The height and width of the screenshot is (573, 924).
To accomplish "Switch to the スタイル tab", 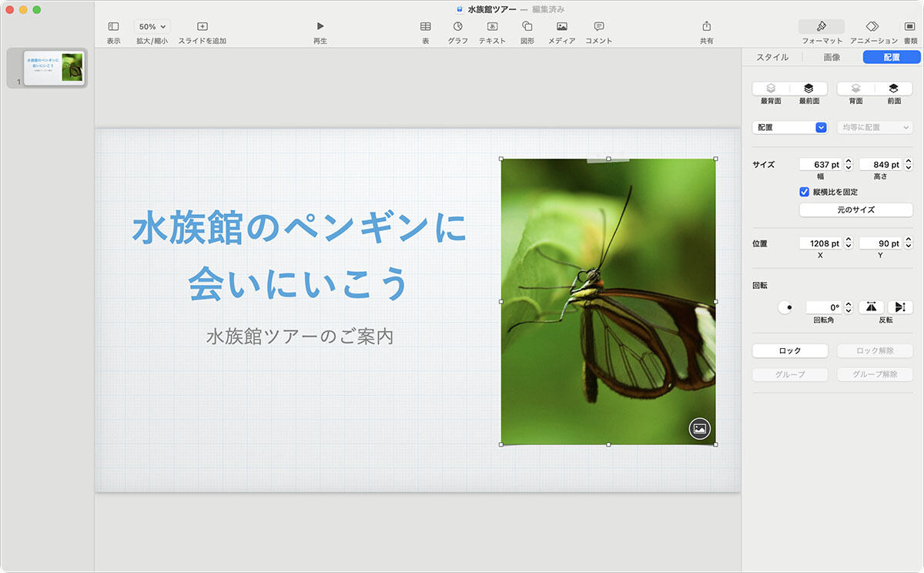I will pyautogui.click(x=772, y=57).
